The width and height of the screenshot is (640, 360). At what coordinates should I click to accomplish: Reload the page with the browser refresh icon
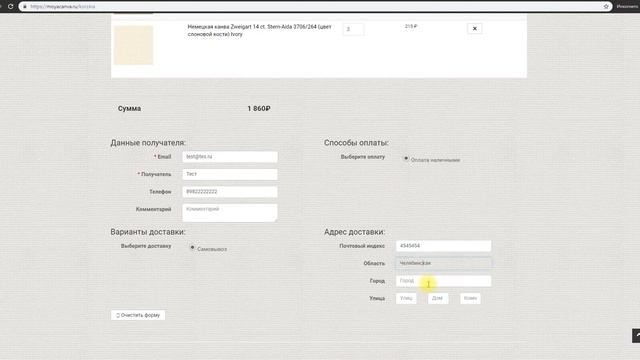(x=11, y=7)
